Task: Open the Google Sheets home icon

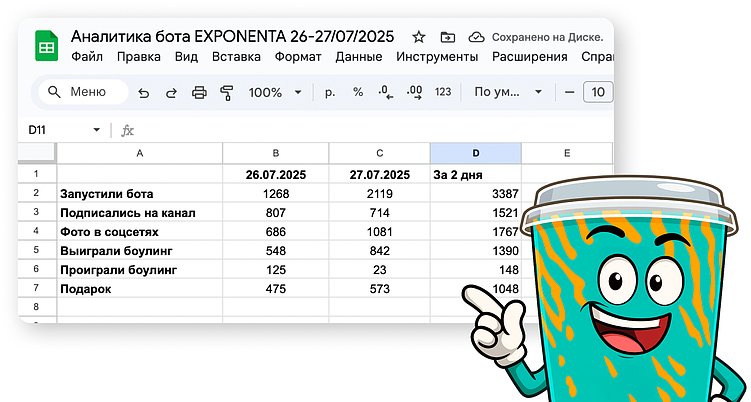Action: 46,46
